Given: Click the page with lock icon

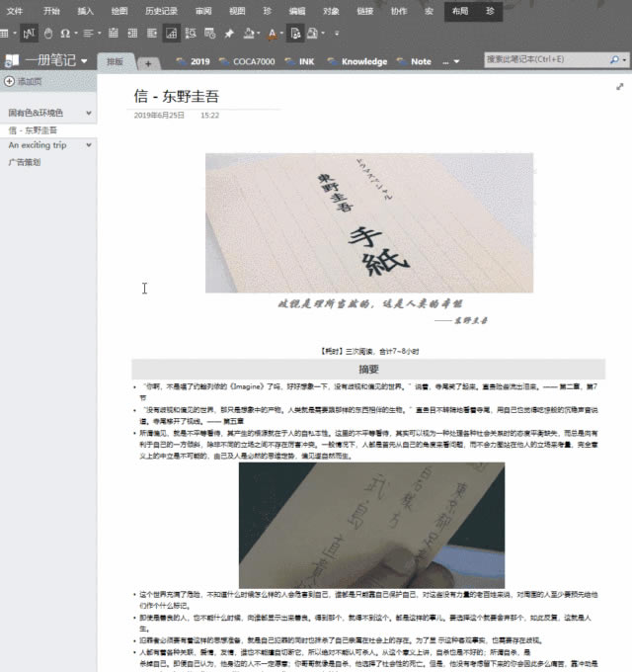Looking at the screenshot, I should click(x=313, y=33).
